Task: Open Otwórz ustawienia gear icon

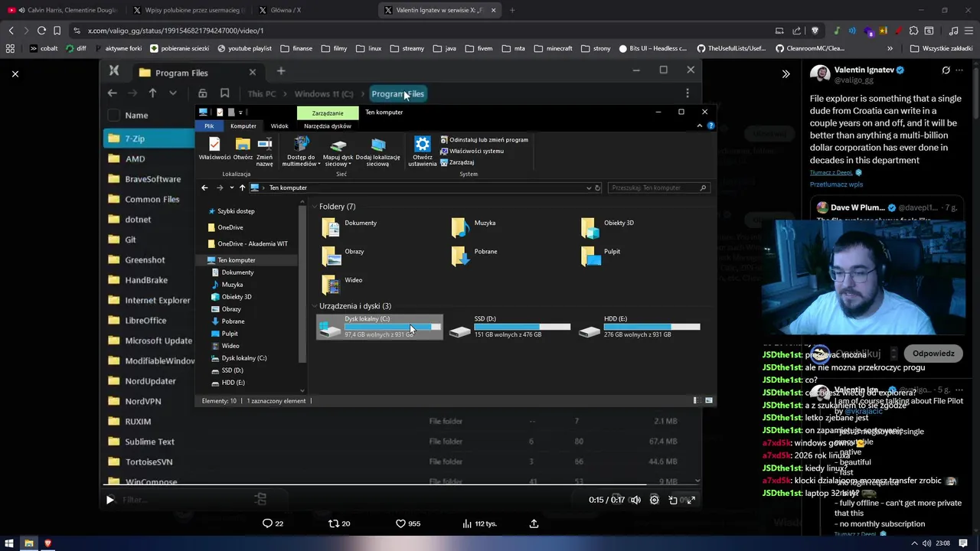Action: pyautogui.click(x=422, y=144)
